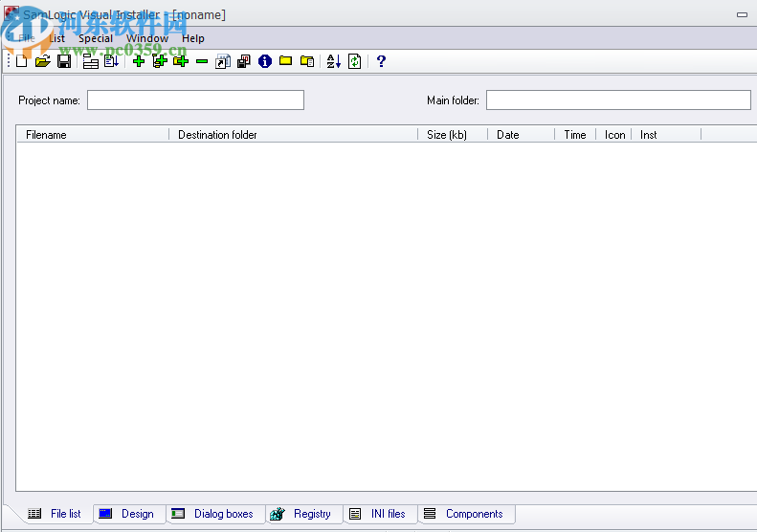
Task: Click the Icon column header
Action: tap(614, 135)
